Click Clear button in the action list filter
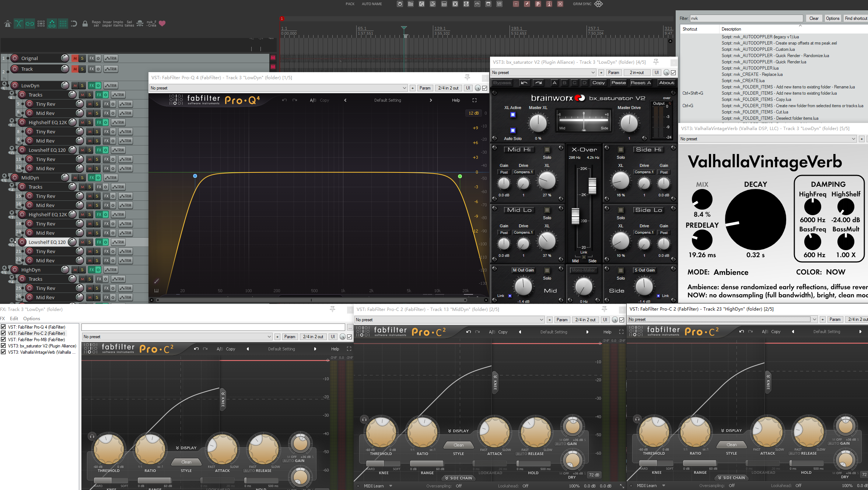The image size is (868, 490). (x=814, y=18)
